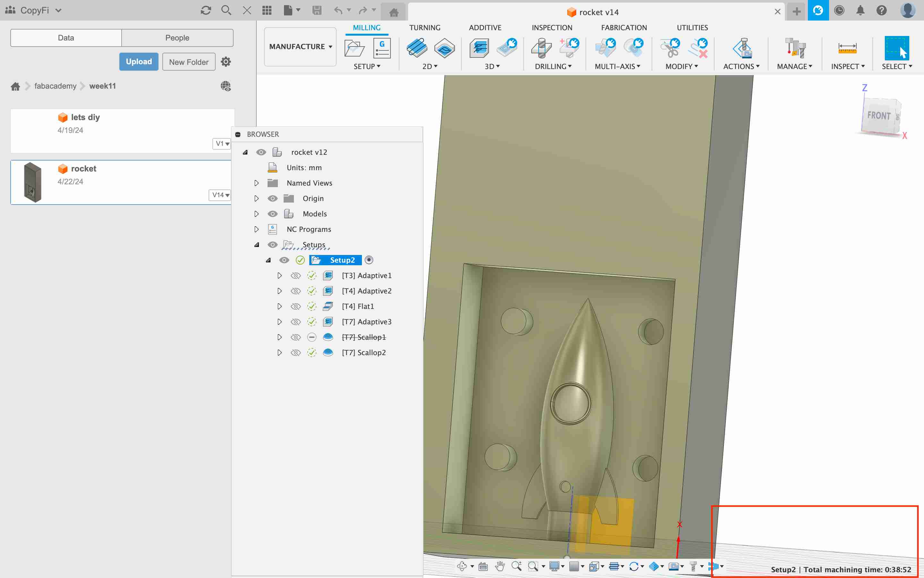Toggle visibility of Setup2
The width and height of the screenshot is (924, 578).
(284, 260)
